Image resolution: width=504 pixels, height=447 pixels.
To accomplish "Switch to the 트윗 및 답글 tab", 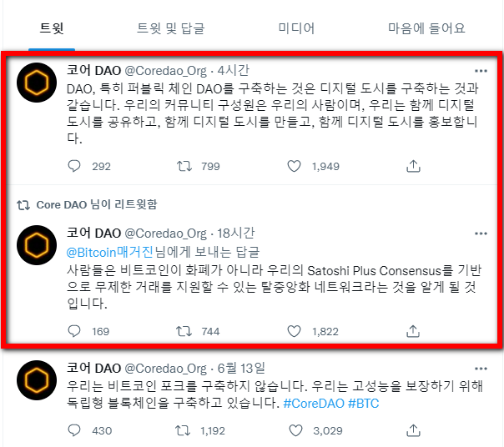I will point(171,28).
